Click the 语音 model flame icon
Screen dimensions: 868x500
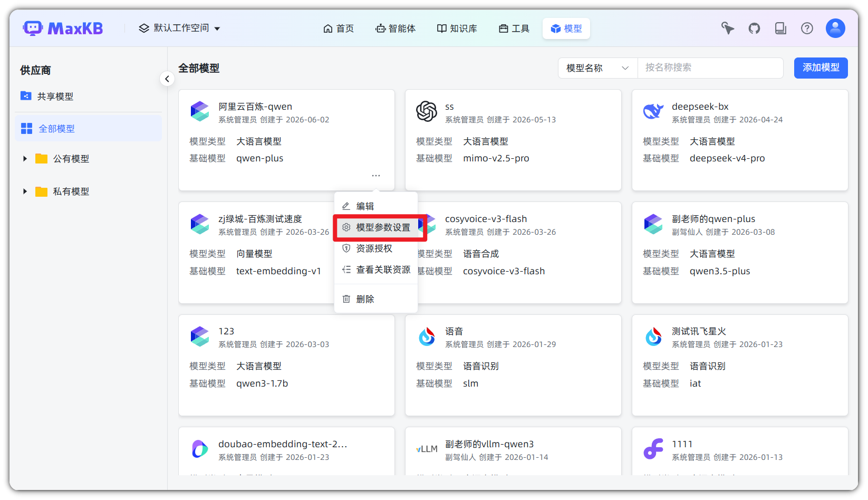pyautogui.click(x=427, y=336)
